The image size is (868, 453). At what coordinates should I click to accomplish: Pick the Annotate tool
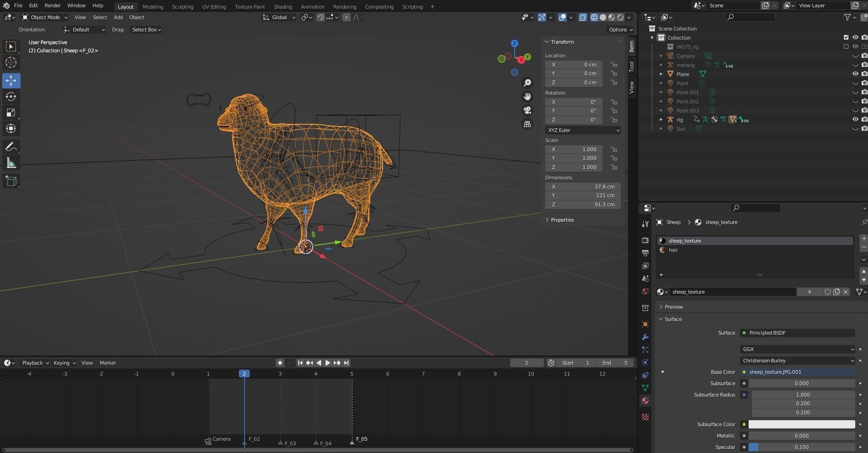coord(11,147)
